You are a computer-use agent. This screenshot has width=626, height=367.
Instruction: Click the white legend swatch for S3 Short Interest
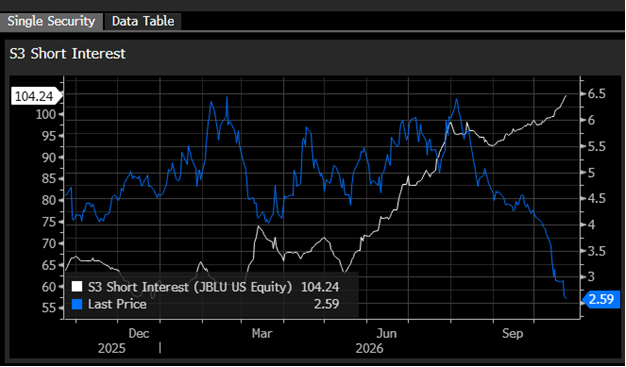point(77,287)
